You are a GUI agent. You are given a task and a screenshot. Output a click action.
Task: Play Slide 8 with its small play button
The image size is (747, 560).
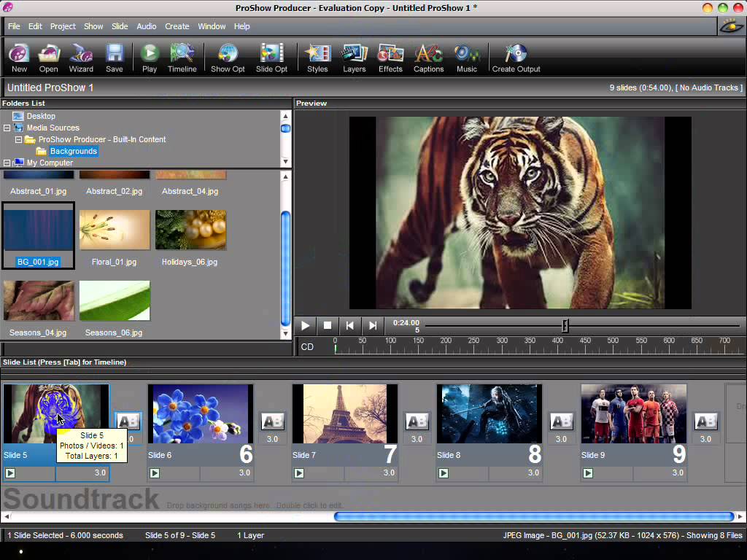pyautogui.click(x=443, y=473)
